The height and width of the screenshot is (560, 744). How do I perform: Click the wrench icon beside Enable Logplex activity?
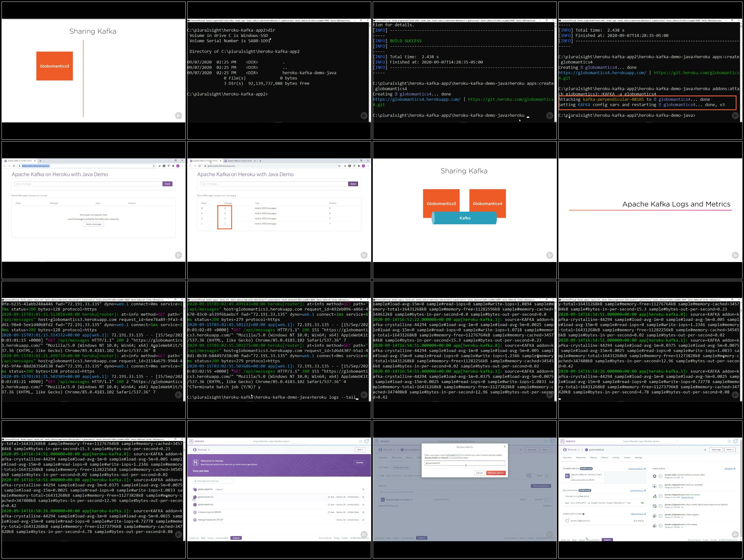(654, 516)
